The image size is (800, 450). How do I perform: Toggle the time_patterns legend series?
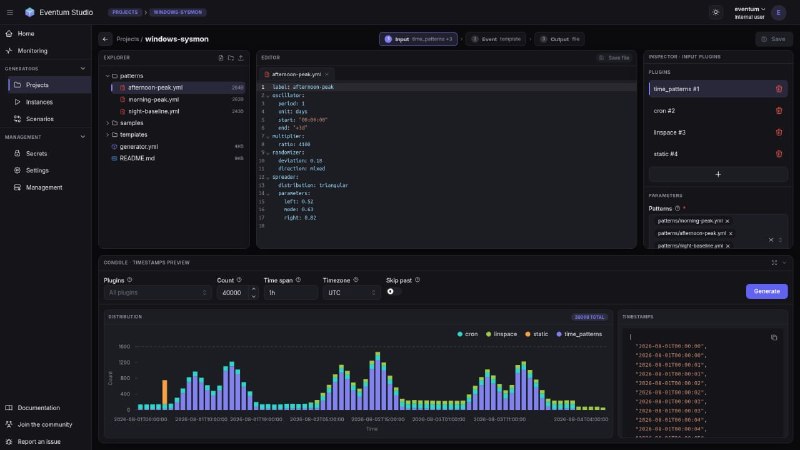(x=579, y=334)
